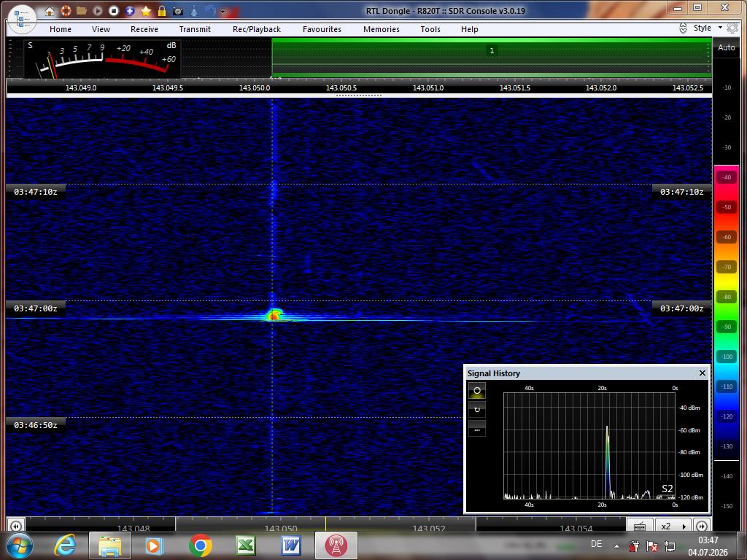Click 143.052 in the bottom span bar
This screenshot has width=747, height=560.
(429, 528)
